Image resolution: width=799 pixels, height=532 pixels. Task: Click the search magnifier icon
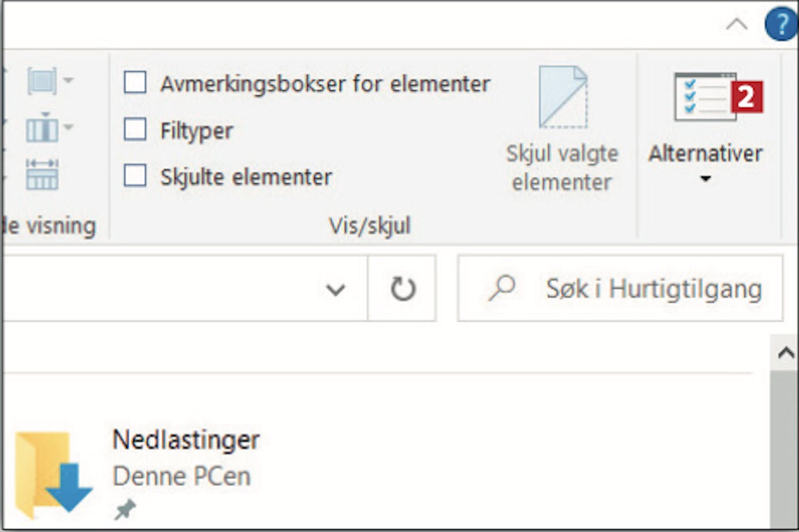[x=502, y=288]
